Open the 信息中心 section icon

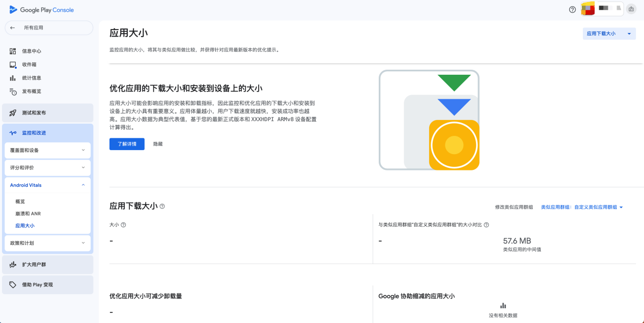pyautogui.click(x=12, y=51)
